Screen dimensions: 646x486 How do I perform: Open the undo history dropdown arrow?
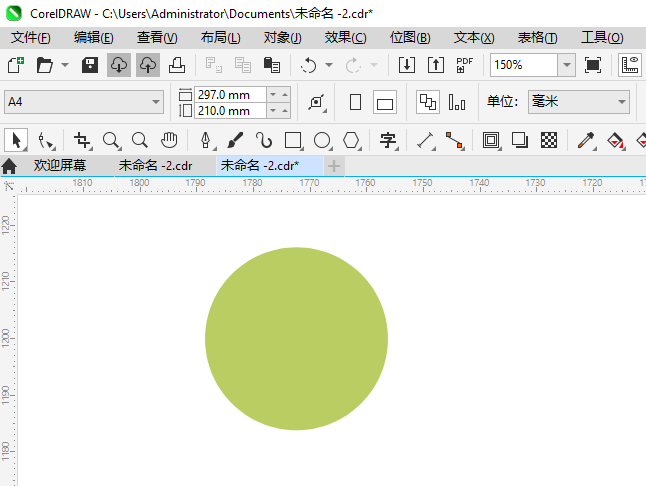pyautogui.click(x=329, y=65)
